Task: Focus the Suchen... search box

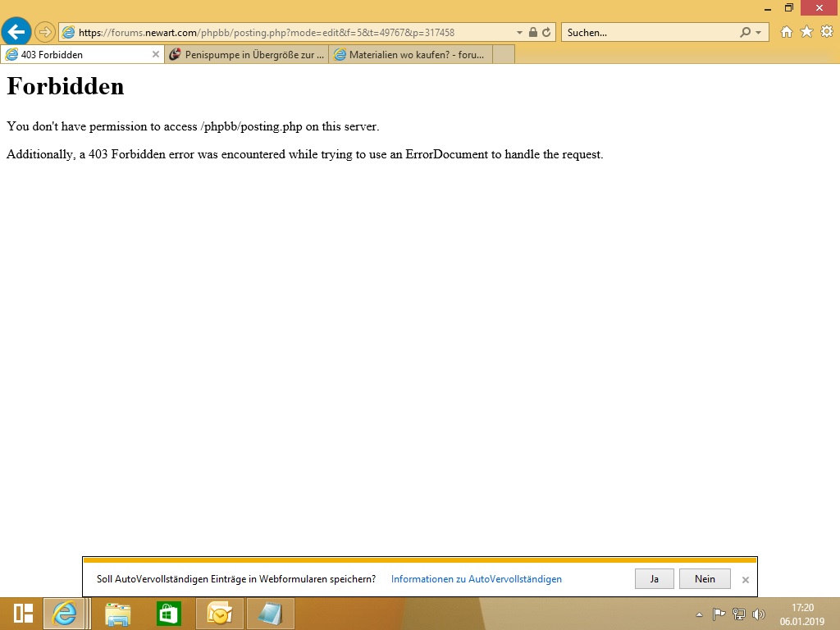Action: pyautogui.click(x=651, y=33)
